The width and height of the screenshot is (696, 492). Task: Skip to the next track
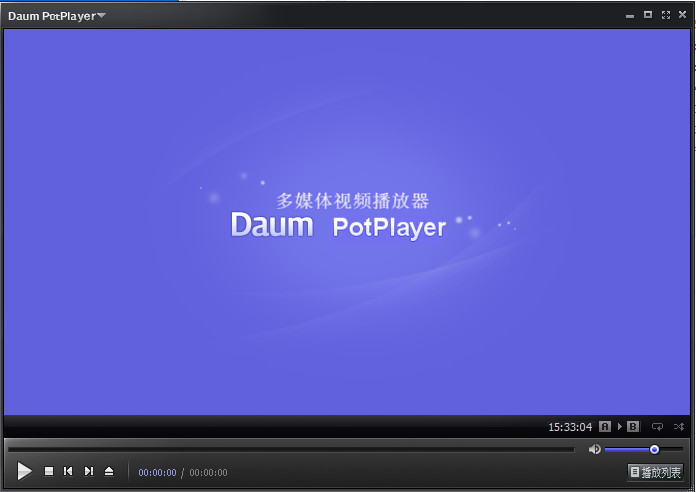coord(89,471)
